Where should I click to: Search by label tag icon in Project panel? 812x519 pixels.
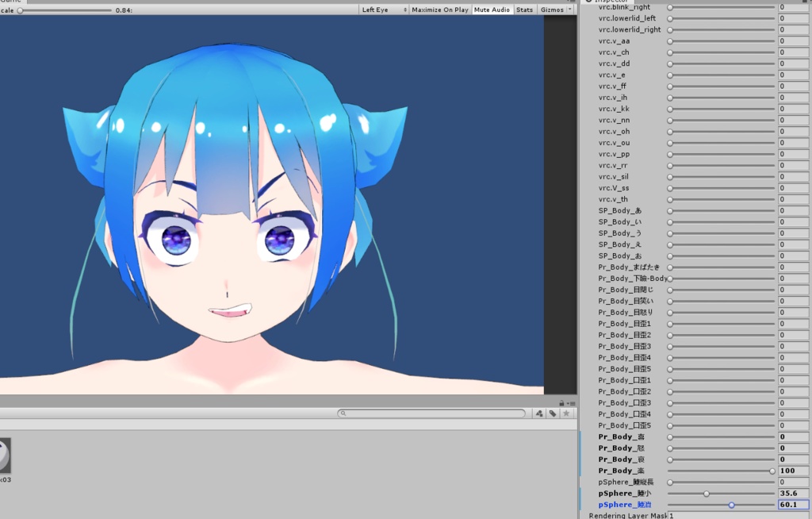(x=553, y=413)
